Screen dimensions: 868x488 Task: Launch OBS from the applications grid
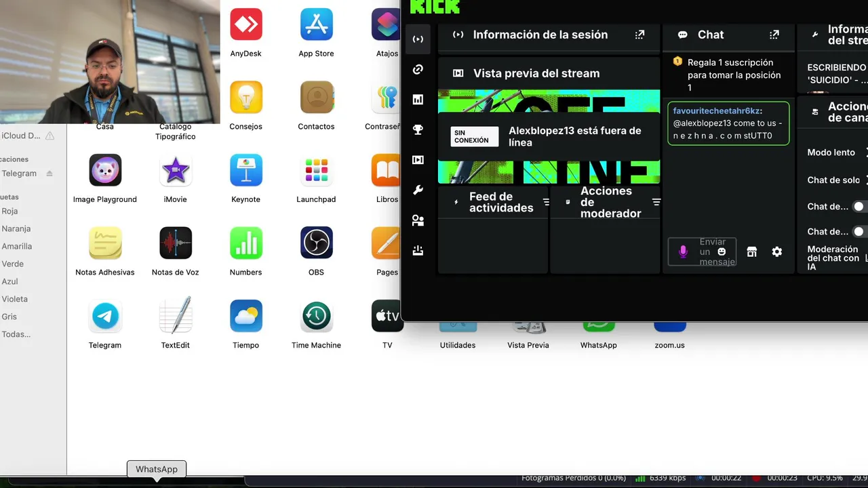tap(316, 243)
